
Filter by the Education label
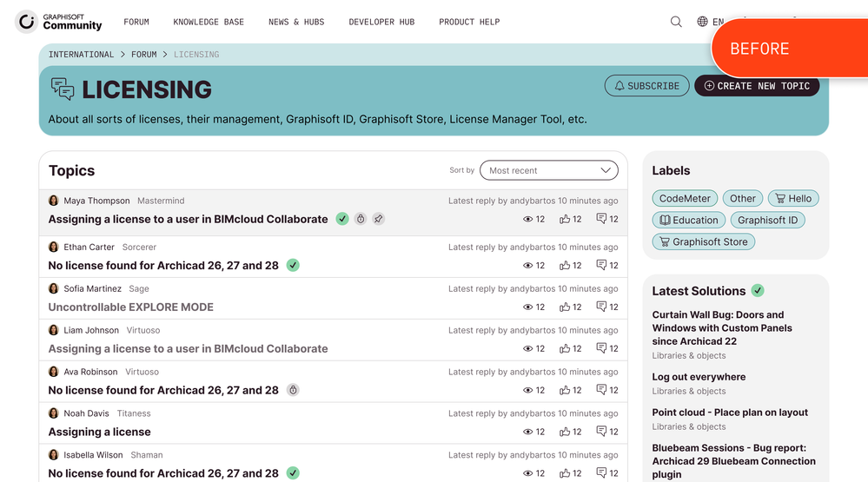coord(689,220)
